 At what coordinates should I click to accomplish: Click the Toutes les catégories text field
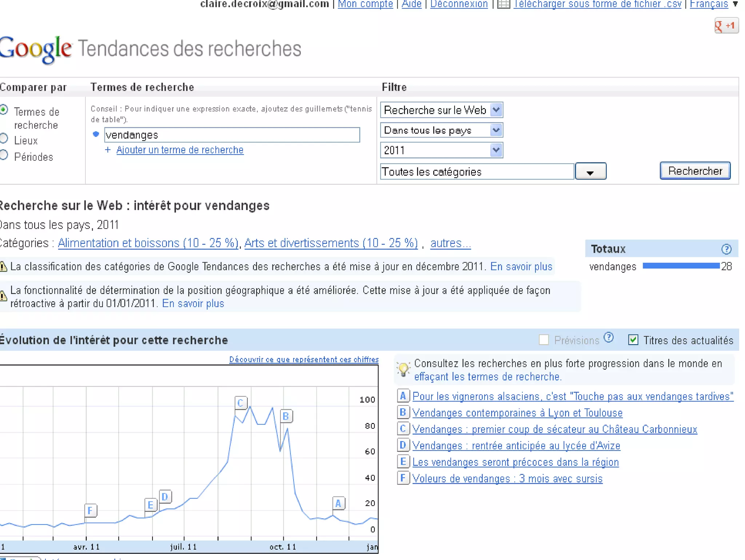pos(477,172)
